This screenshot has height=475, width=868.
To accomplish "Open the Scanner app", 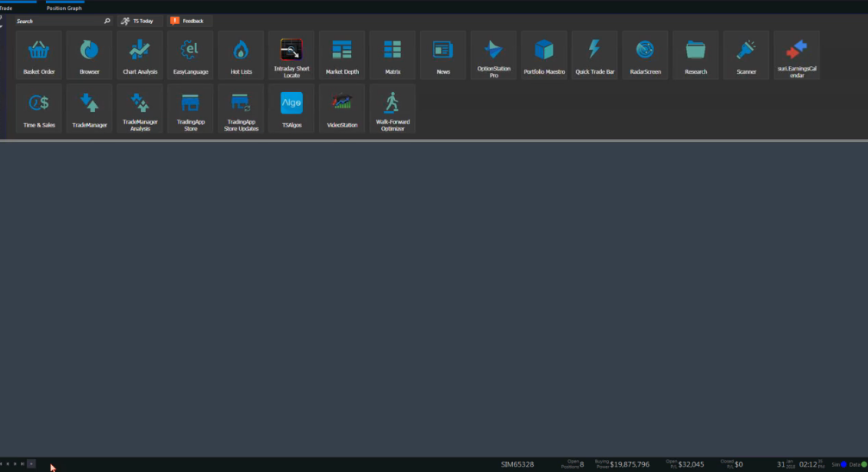I will [x=746, y=55].
